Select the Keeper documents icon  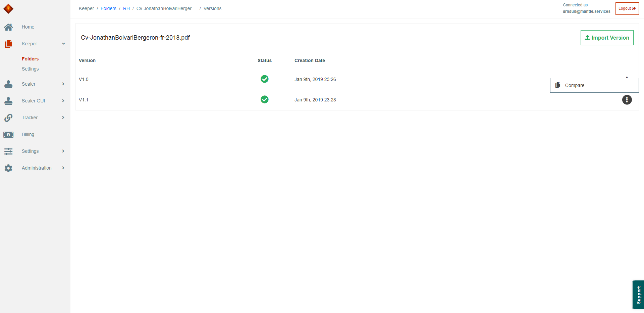[8, 44]
